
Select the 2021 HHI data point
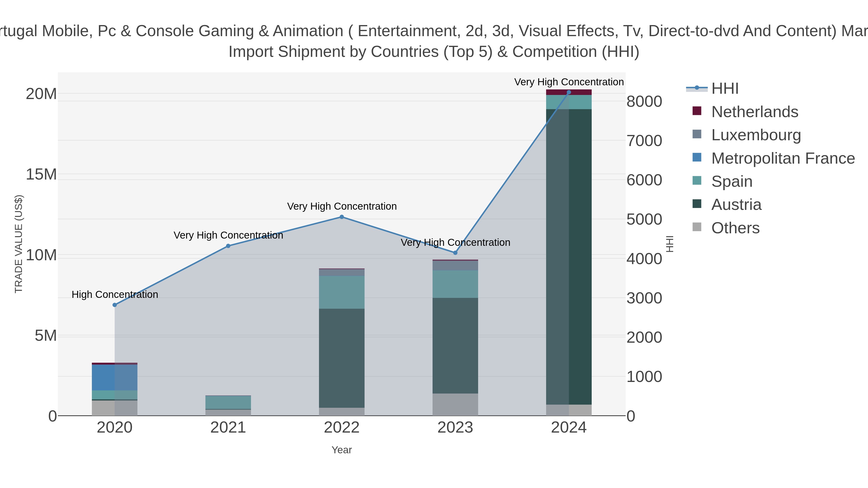[x=228, y=246]
